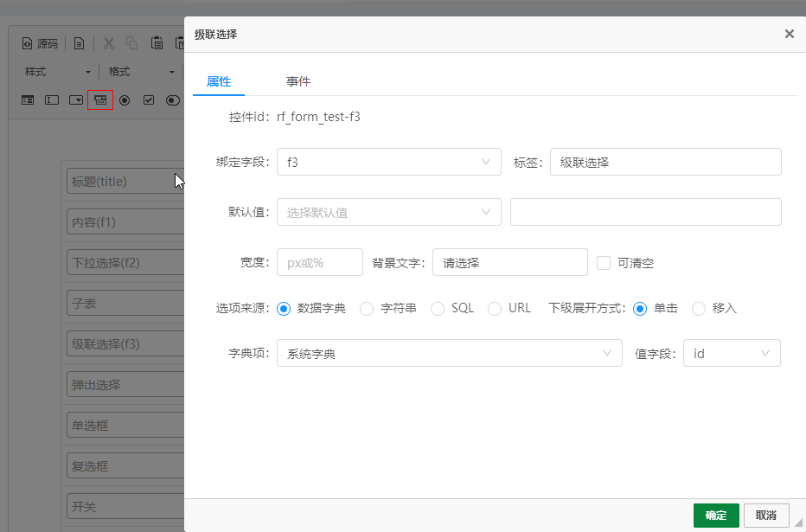Click the 取消 cancel button
The height and width of the screenshot is (532, 806).
click(x=766, y=515)
